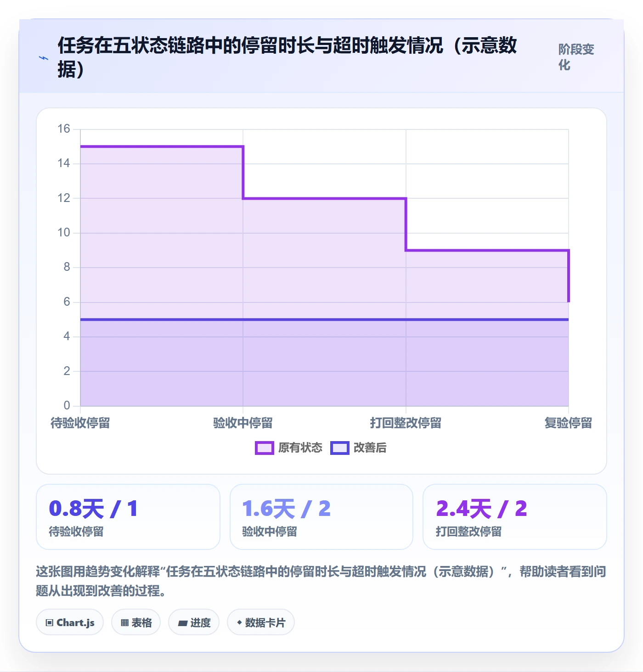Click the purple step line at value 15
The width and height of the screenshot is (643, 672).
162,146
